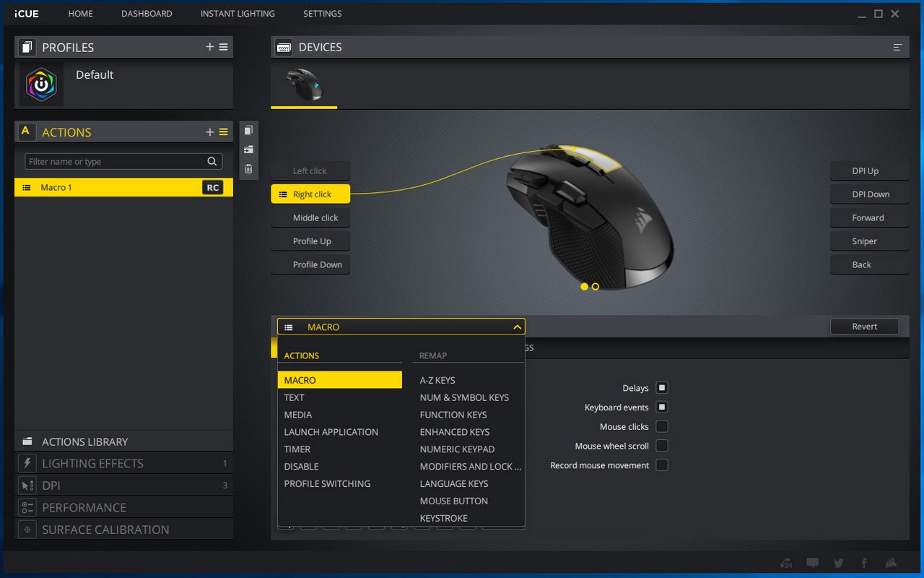Select TEXT action type
Screen dimensions: 924x578
[x=339, y=397]
